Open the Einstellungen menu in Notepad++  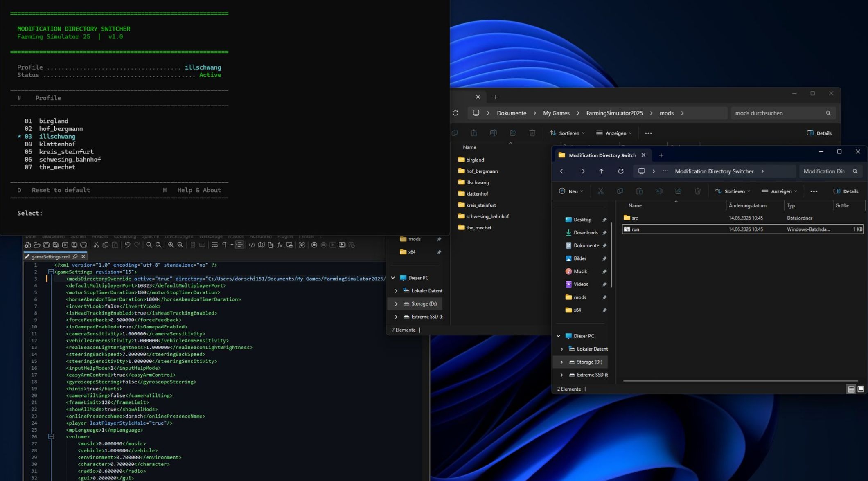pos(179,236)
